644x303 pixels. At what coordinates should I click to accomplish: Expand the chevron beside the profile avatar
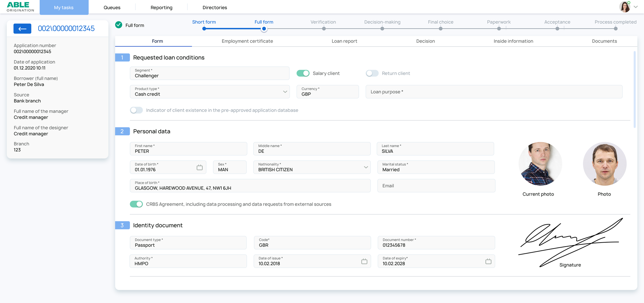click(x=635, y=7)
